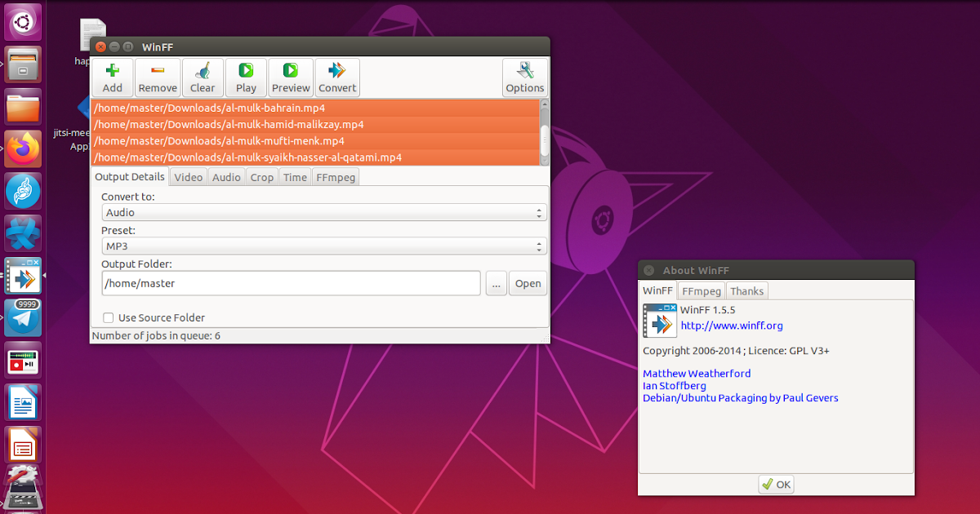Viewport: 980px width, 514px height.
Task: Open Ubuntu dash from the dock
Action: coord(23,21)
